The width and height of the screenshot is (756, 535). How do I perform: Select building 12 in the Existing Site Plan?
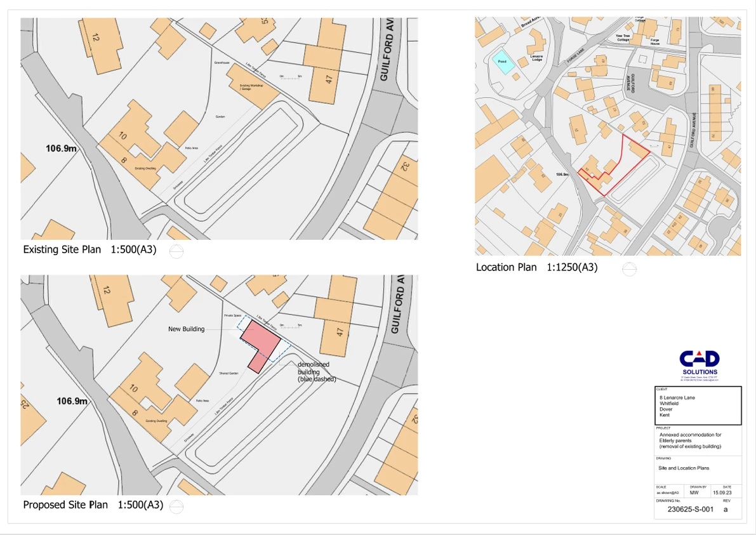97,46
